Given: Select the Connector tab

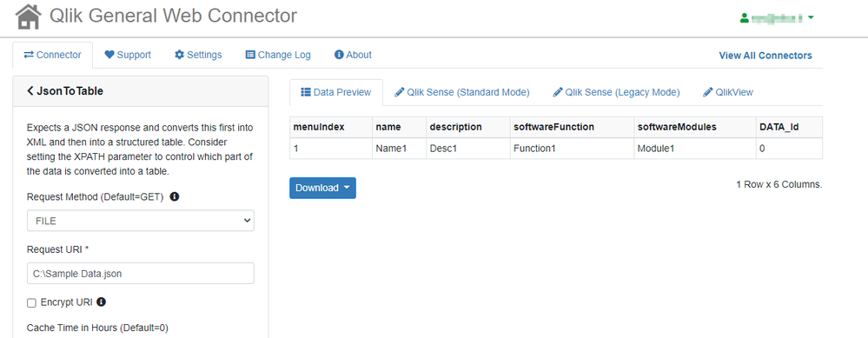Looking at the screenshot, I should tap(53, 55).
